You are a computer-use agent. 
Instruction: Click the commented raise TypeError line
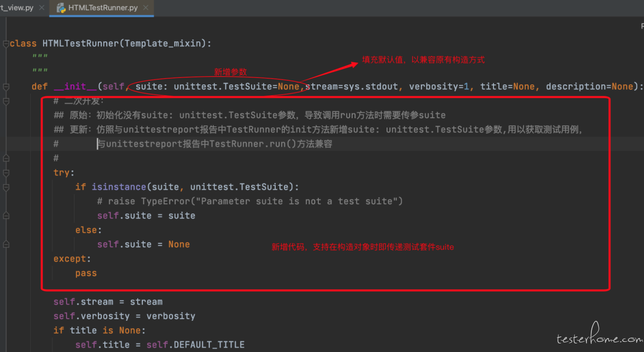pyautogui.click(x=250, y=202)
